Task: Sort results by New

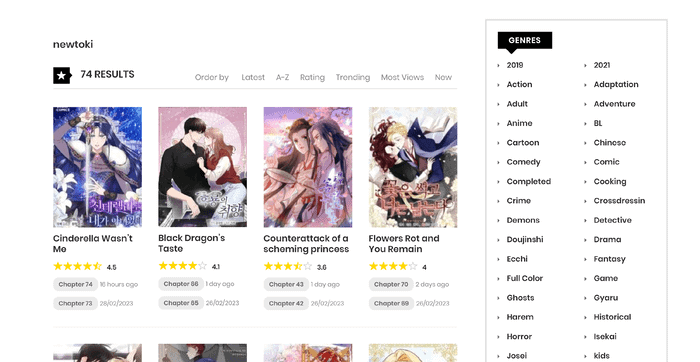Action: coord(443,77)
